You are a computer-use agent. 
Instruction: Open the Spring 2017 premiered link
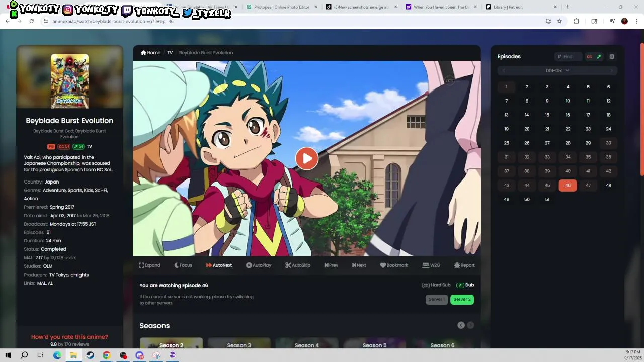coord(62,207)
